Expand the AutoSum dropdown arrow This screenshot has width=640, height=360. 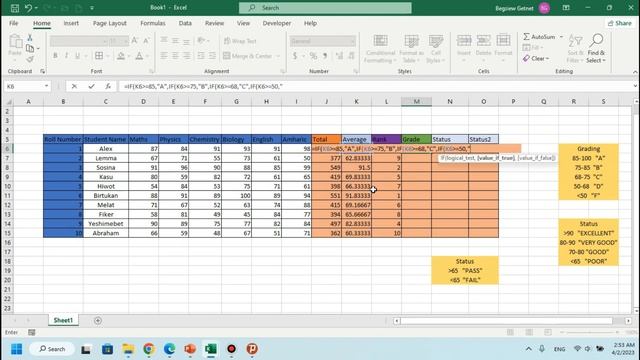tap(561, 37)
